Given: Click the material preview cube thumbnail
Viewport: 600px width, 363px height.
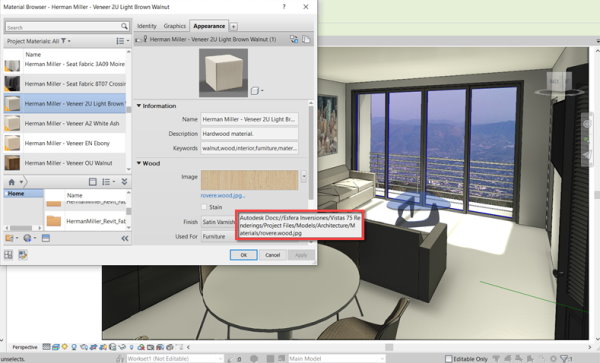Looking at the screenshot, I should pos(223,73).
